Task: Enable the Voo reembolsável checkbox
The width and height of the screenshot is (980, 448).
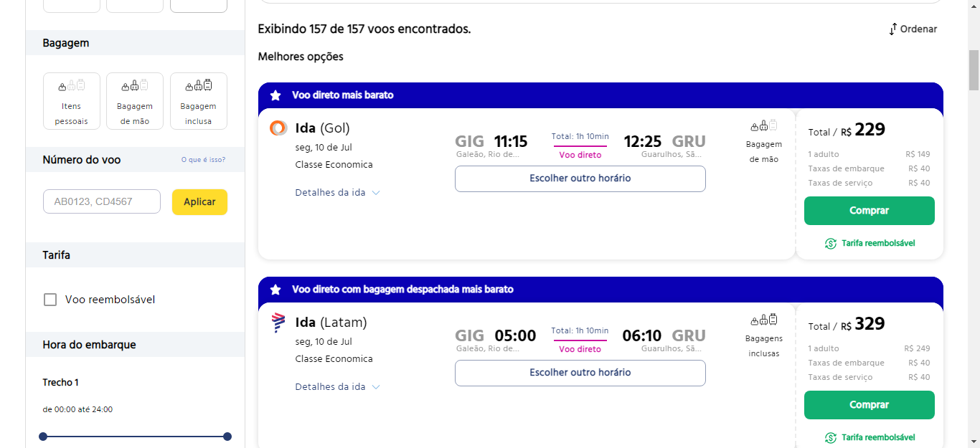Action: (50, 300)
